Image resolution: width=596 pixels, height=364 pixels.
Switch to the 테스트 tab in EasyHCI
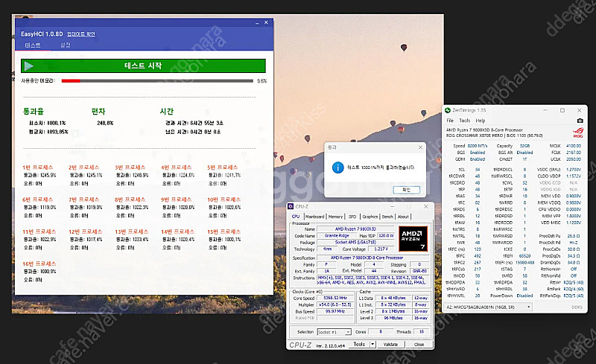point(33,45)
